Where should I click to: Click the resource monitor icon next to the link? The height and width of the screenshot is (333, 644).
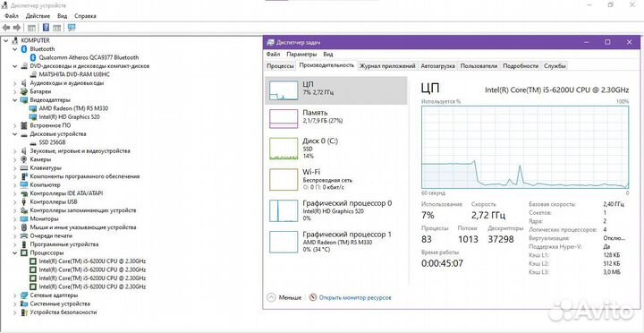[x=313, y=297]
